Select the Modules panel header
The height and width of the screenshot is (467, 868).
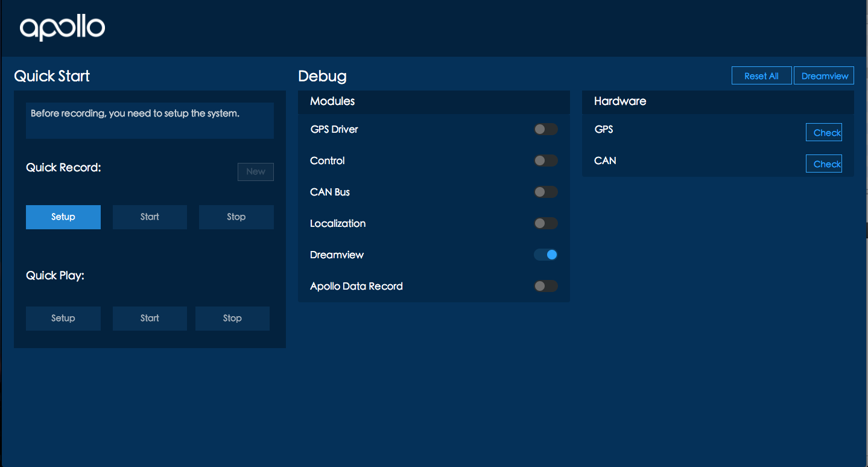click(434, 101)
